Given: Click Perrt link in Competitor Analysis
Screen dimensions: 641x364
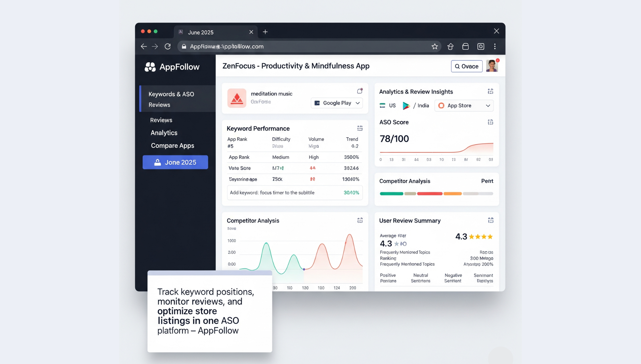Looking at the screenshot, I should coord(487,181).
